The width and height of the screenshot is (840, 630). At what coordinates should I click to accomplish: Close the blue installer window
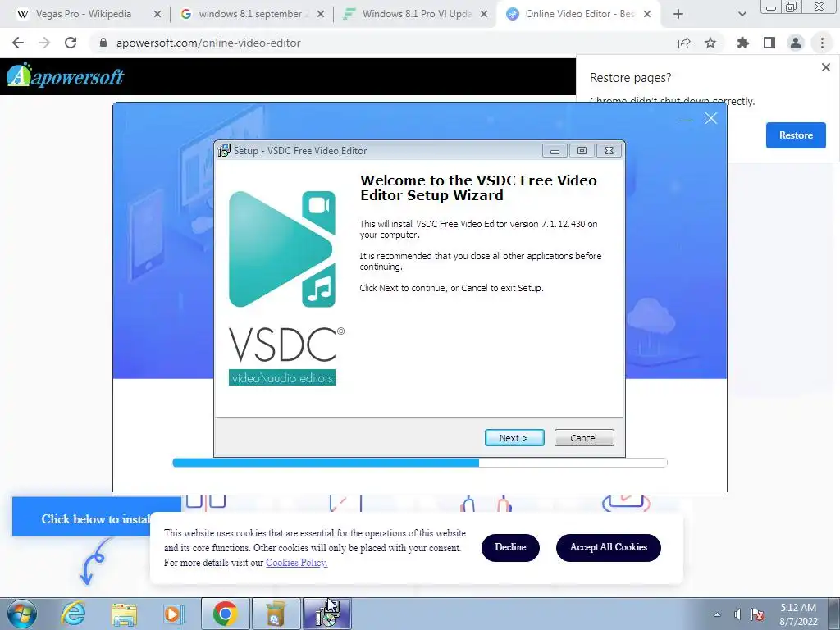(711, 118)
